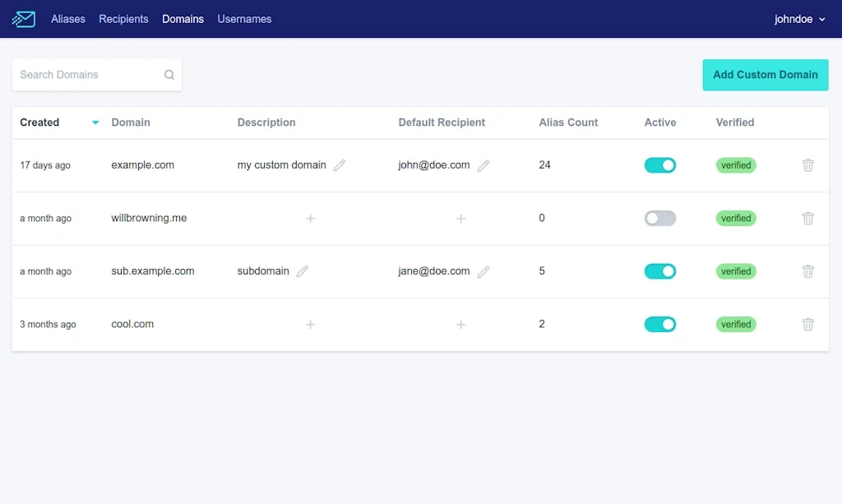This screenshot has width=842, height=504.
Task: Click the Created column sort arrow
Action: click(x=95, y=123)
